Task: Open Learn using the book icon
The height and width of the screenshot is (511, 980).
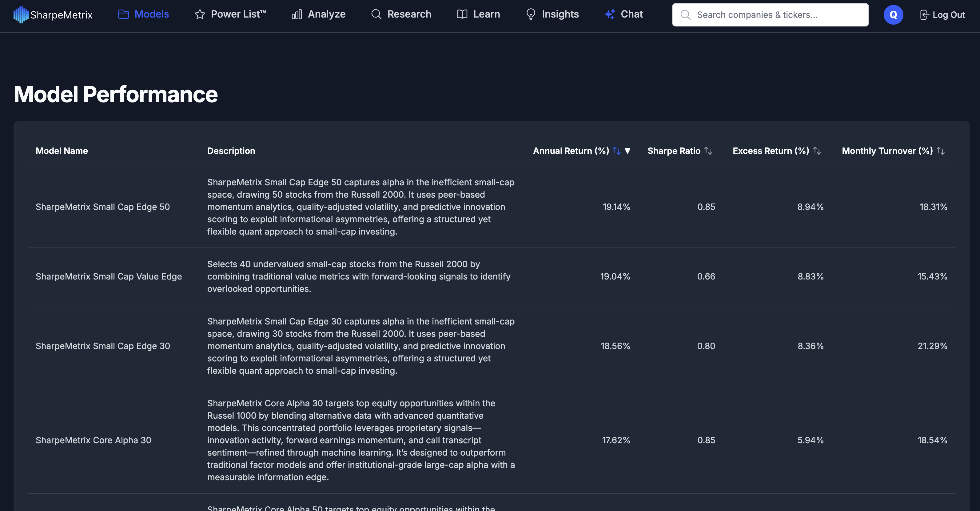Action: point(461,14)
